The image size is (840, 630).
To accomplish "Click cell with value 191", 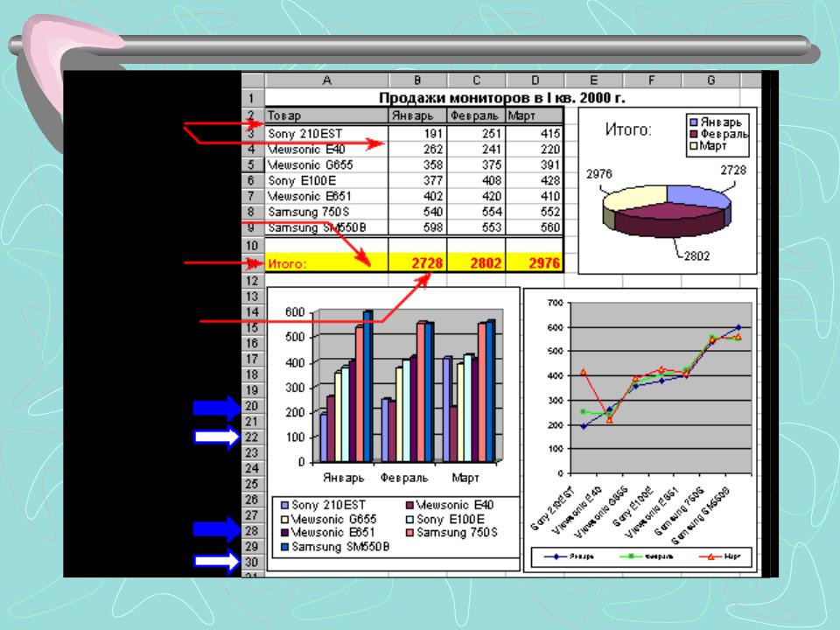I will [418, 133].
